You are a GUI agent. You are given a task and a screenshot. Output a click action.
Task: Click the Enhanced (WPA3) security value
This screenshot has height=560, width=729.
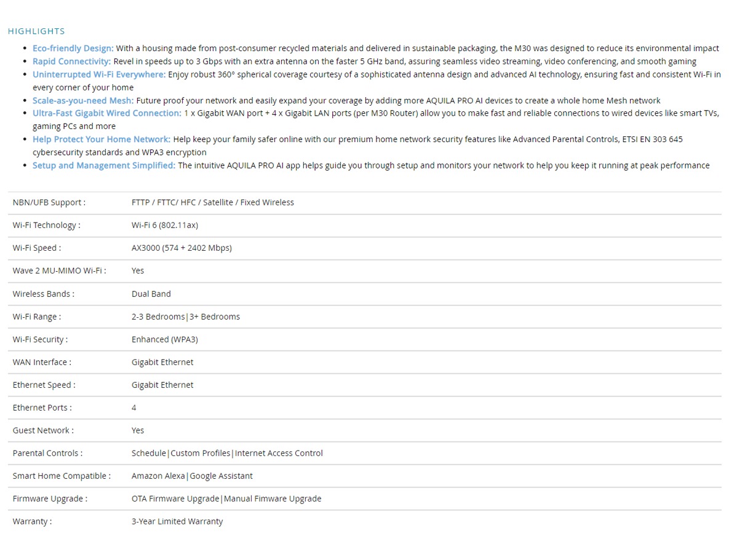click(x=165, y=339)
